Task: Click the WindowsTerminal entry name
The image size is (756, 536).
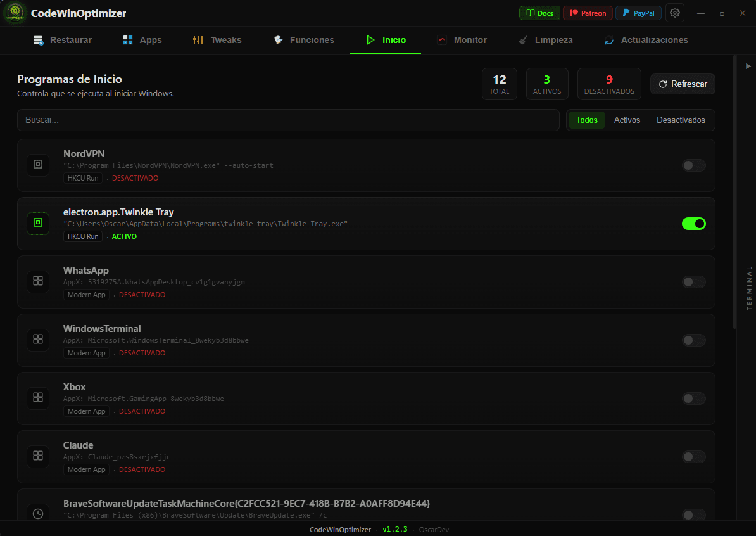Action: [102, 329]
